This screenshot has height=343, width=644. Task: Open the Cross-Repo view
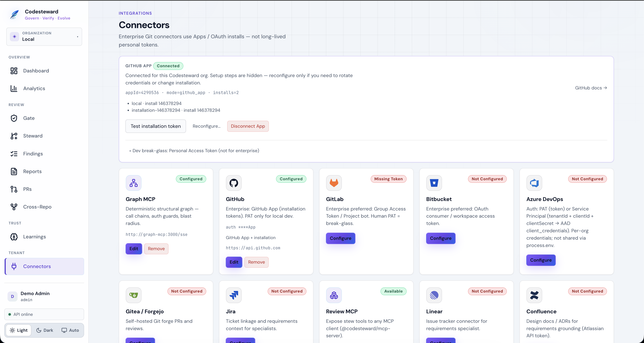coord(44,207)
